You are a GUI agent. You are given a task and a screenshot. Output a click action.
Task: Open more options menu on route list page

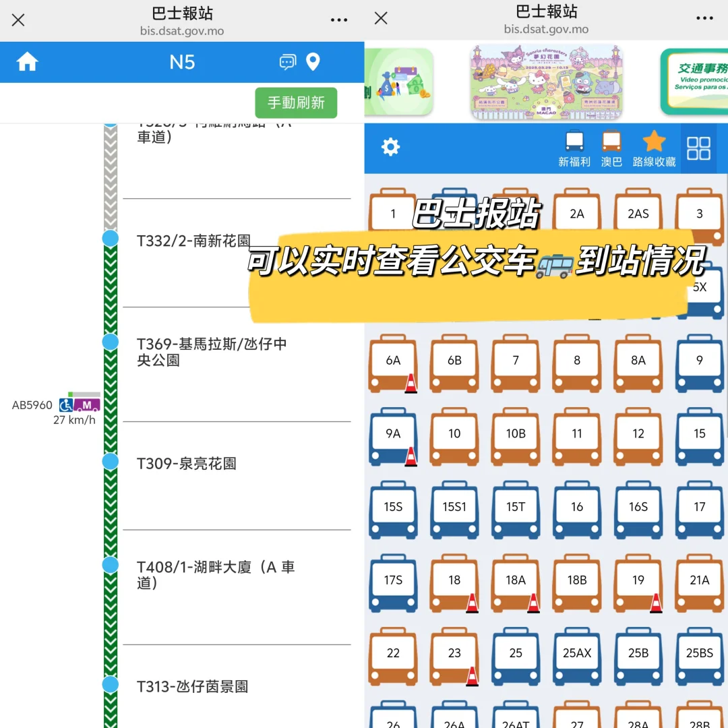point(704,19)
